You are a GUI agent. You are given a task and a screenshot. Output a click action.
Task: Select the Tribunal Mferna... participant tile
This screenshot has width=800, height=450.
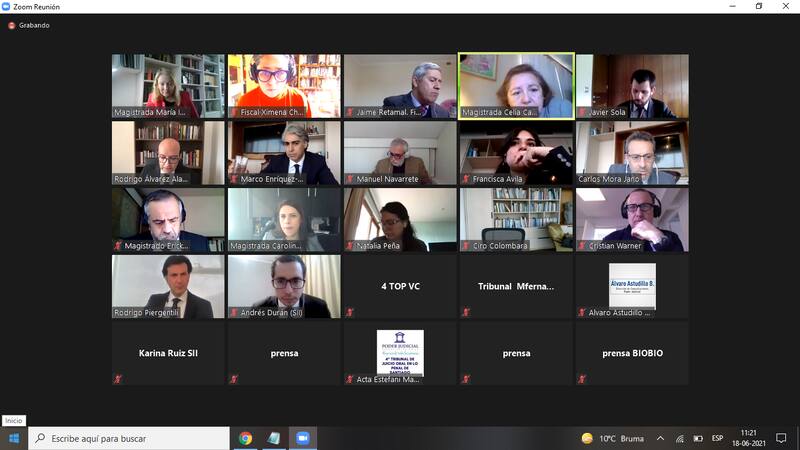pyautogui.click(x=516, y=287)
